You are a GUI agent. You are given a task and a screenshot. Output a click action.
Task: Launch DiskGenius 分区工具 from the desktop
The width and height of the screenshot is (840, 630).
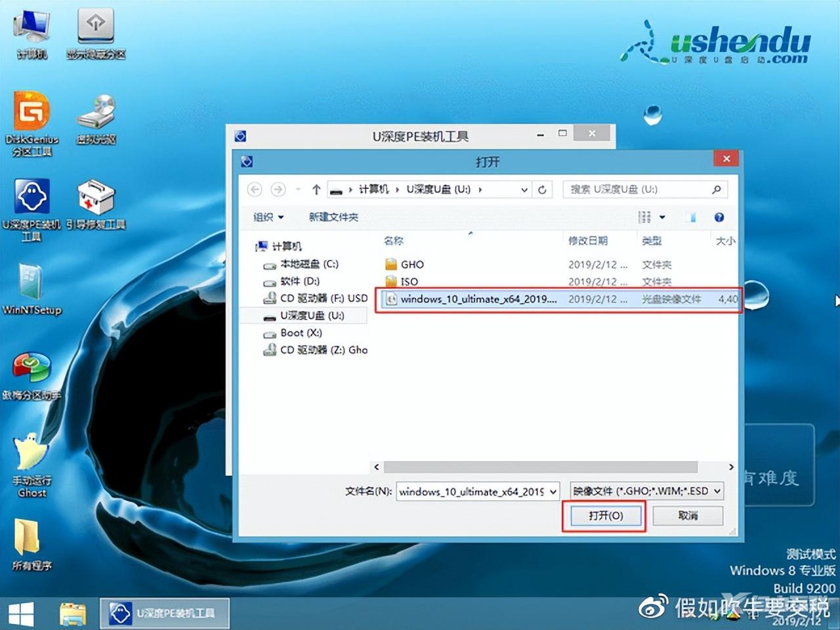click(31, 125)
